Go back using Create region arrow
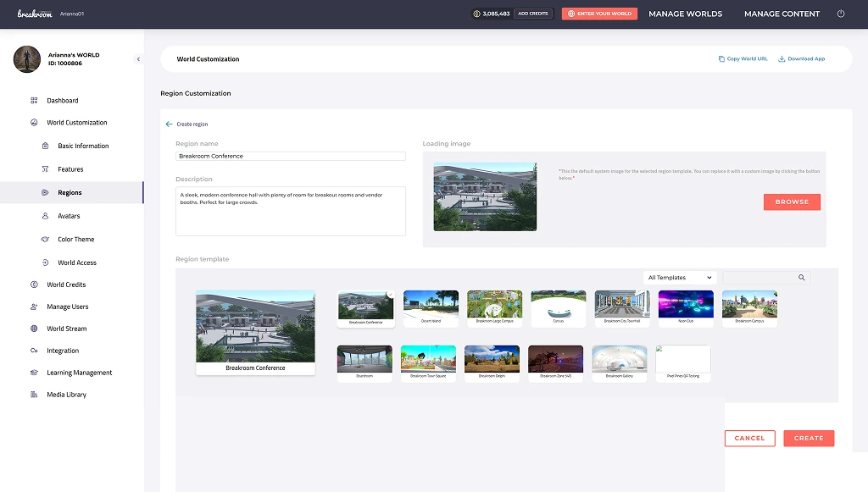Image resolution: width=868 pixels, height=492 pixels. (x=169, y=124)
